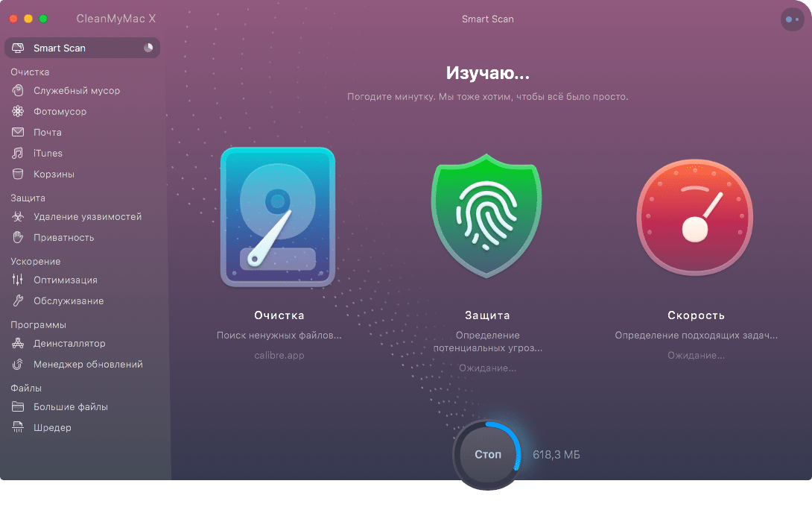This screenshot has height=513, width=812.
Task: Click the Smart Scan monitor icon
Action: pyautogui.click(x=18, y=48)
